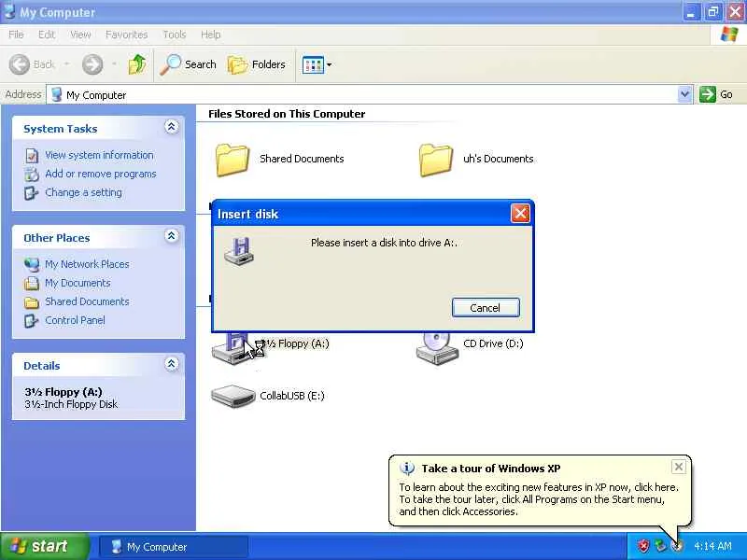Click Change a setting link
The image size is (747, 560).
[83, 192]
